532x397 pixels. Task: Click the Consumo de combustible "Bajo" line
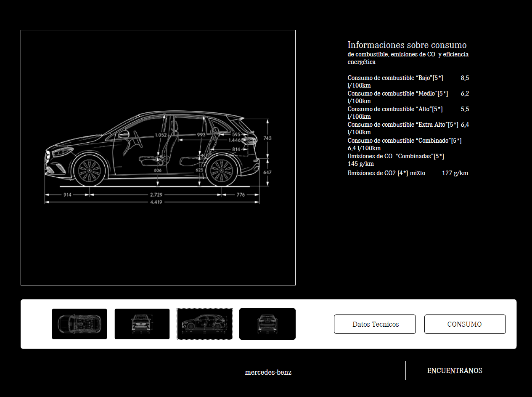pyautogui.click(x=408, y=82)
